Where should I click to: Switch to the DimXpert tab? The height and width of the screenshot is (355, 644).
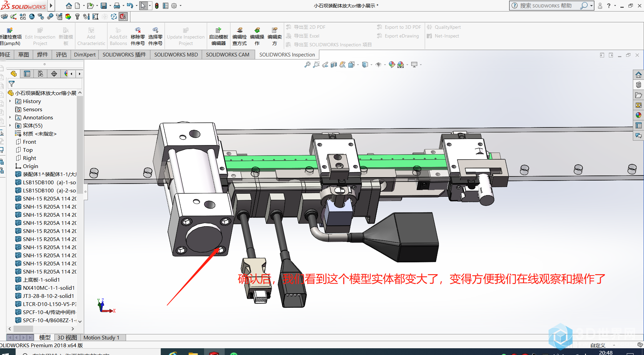[85, 54]
